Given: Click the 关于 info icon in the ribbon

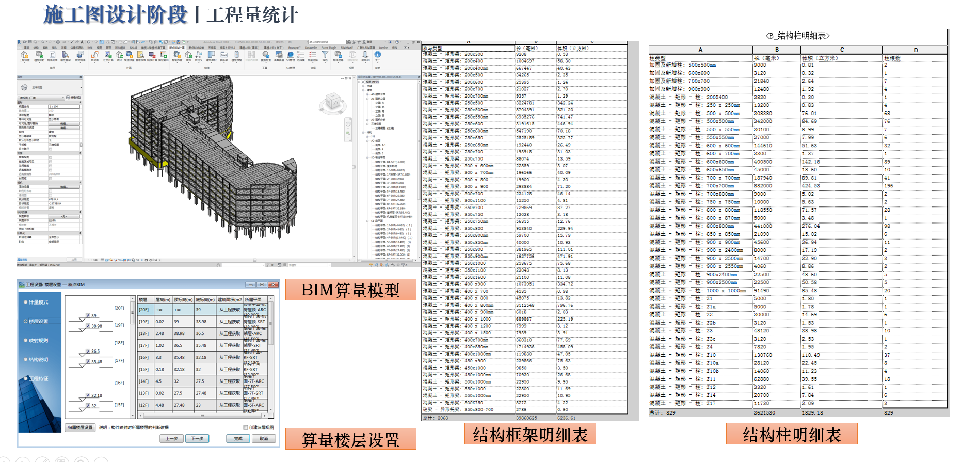Looking at the screenshot, I should [378, 56].
